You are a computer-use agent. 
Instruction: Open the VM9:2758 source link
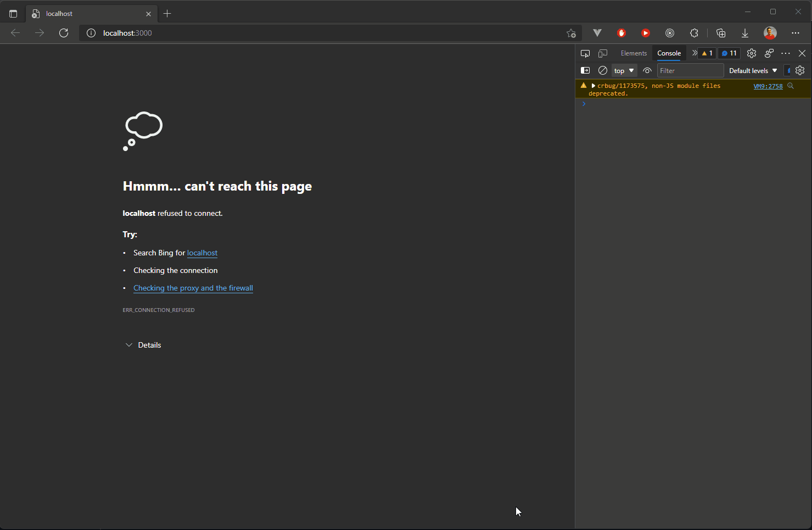pos(768,86)
